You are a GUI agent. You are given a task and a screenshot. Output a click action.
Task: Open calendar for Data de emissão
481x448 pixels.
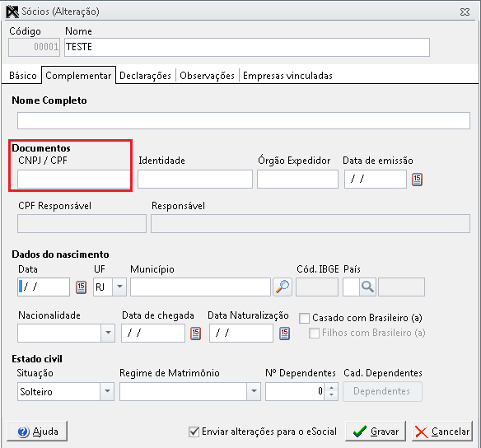(x=417, y=180)
